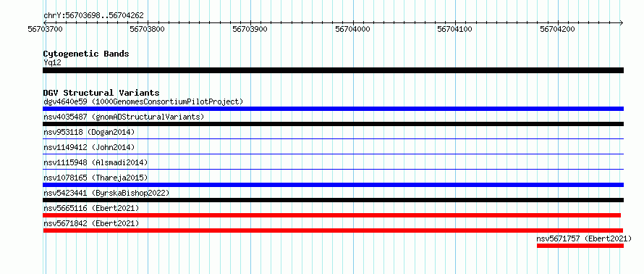
Task: Click ruler position 56704100
Action: [x=455, y=29]
